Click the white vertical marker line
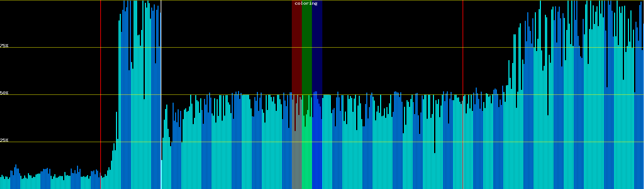Screen dimensions: 644x189 (161, 79)
